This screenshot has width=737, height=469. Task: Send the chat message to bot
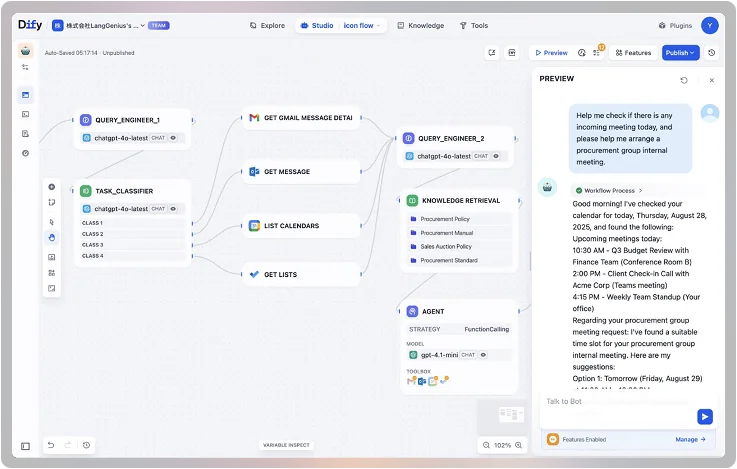(x=705, y=416)
